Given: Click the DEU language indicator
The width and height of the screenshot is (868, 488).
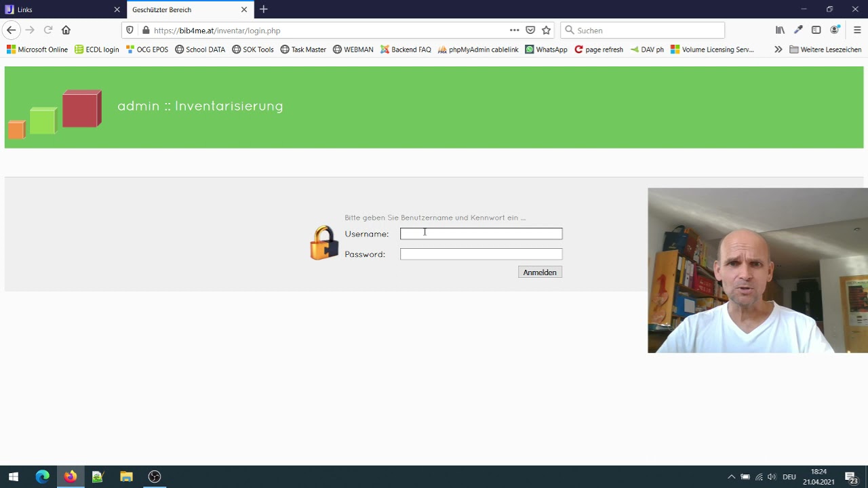Looking at the screenshot, I should pyautogui.click(x=789, y=477).
